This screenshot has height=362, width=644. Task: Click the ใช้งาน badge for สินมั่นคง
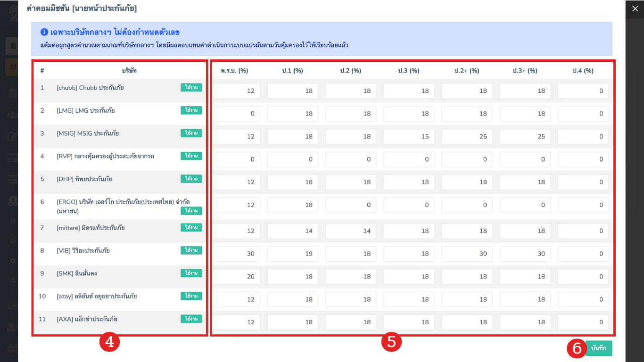click(191, 273)
